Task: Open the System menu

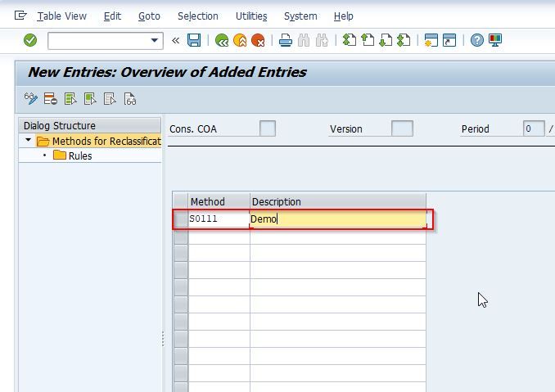Action: (300, 16)
